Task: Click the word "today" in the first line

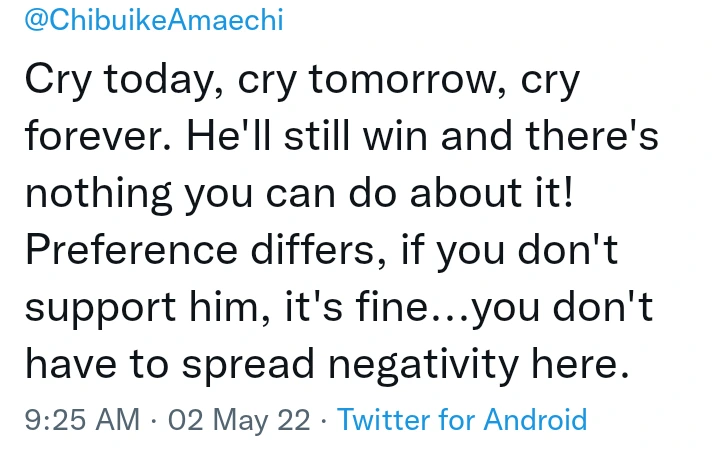Action: 156,82
